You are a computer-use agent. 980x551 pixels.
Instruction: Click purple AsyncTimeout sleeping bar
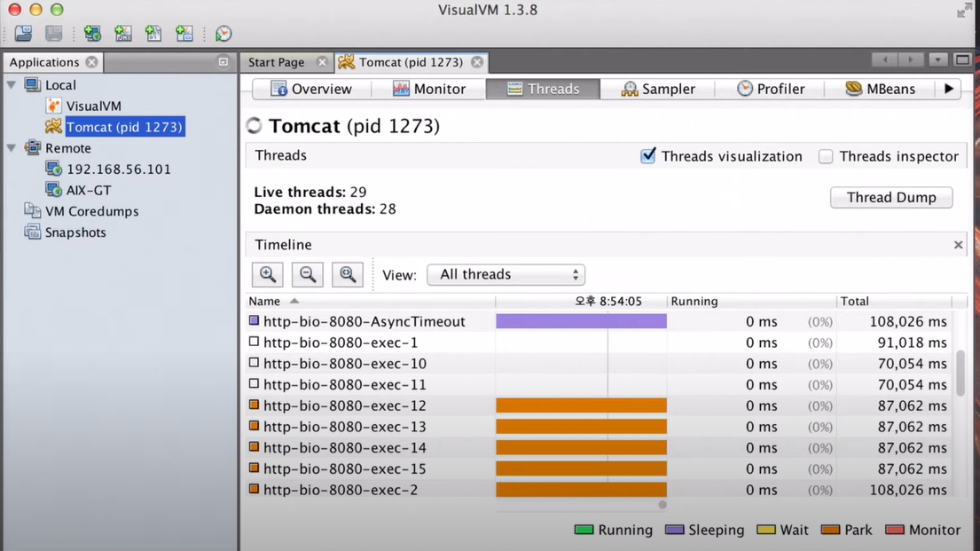[581, 321]
